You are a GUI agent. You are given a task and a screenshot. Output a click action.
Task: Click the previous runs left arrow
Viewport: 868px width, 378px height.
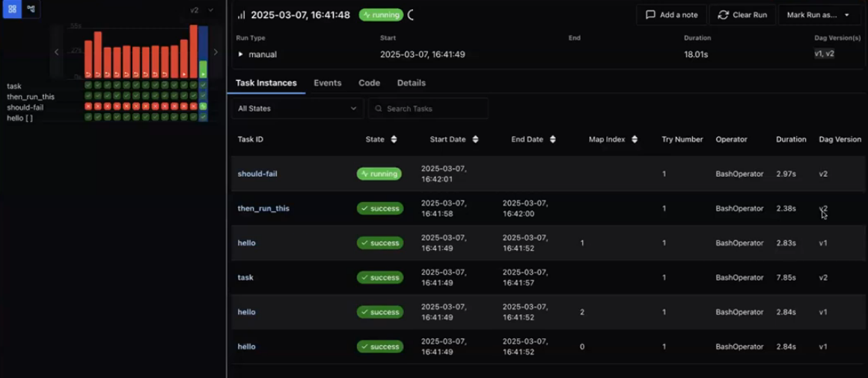point(57,52)
